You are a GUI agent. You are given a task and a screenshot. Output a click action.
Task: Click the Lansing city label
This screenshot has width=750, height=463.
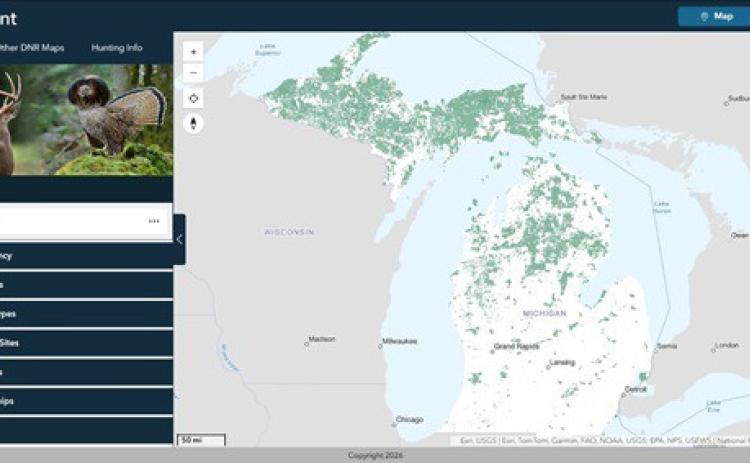[562, 362]
